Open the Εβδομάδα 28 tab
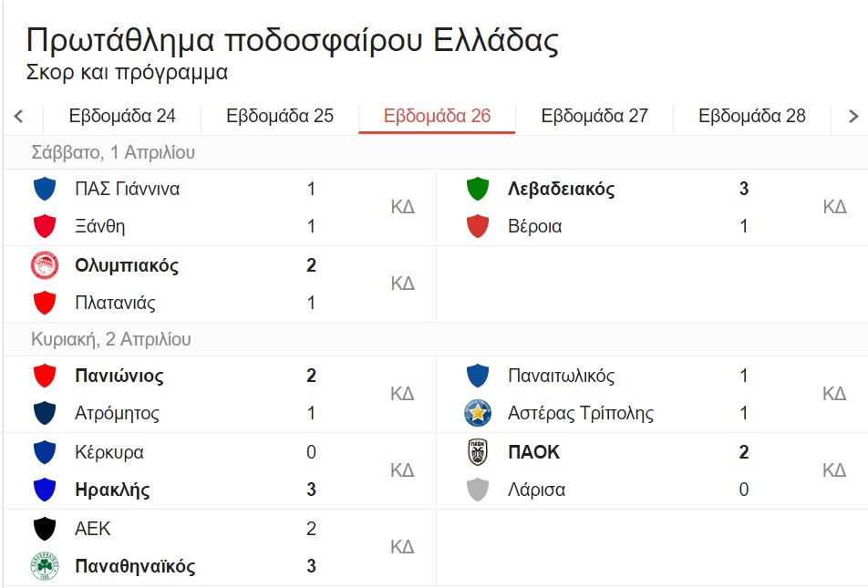Viewport: 868px width, 588px height. click(751, 116)
